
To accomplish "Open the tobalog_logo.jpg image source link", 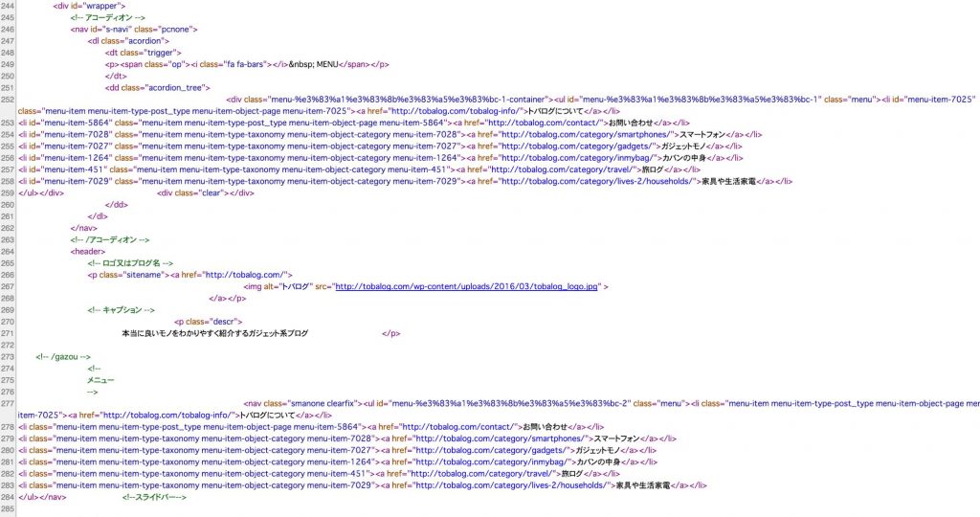I will pos(466,285).
